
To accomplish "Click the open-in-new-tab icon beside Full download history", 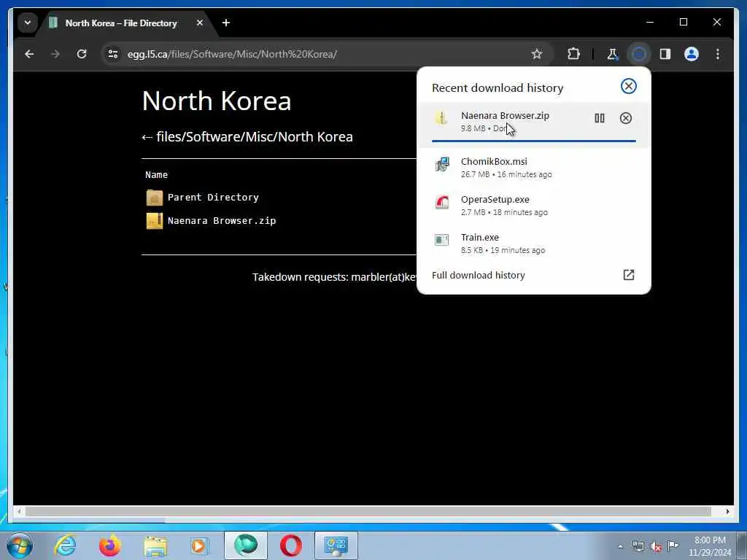I will pos(628,275).
